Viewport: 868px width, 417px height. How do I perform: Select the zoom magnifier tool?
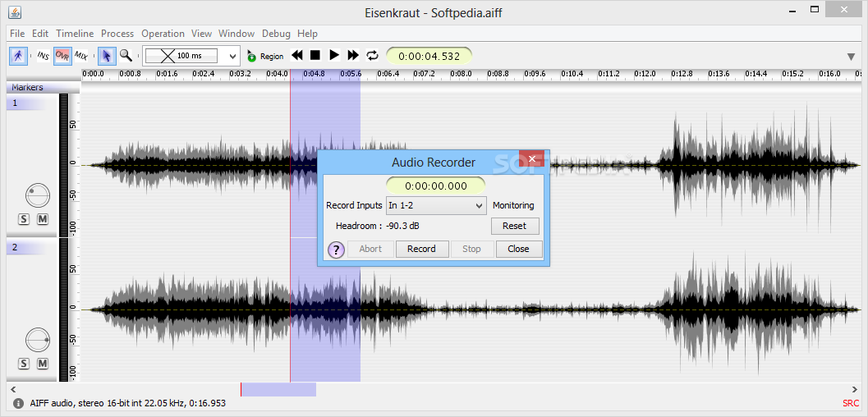click(x=126, y=55)
